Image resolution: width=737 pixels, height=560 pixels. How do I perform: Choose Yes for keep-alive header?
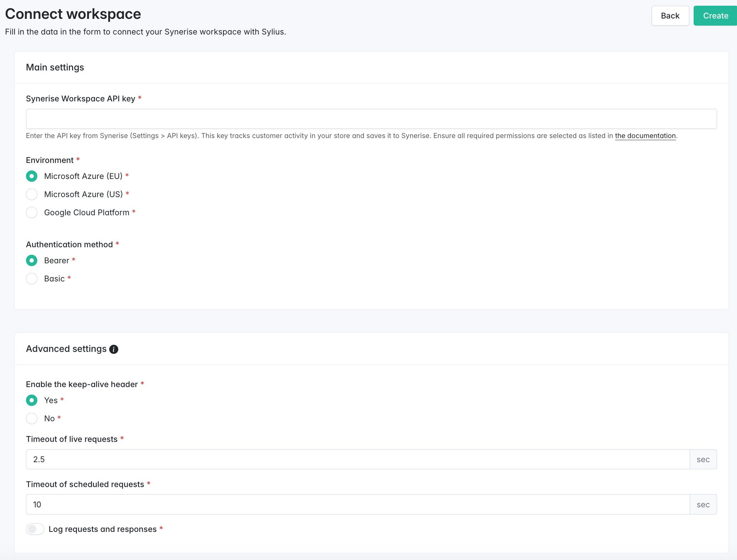(x=32, y=400)
